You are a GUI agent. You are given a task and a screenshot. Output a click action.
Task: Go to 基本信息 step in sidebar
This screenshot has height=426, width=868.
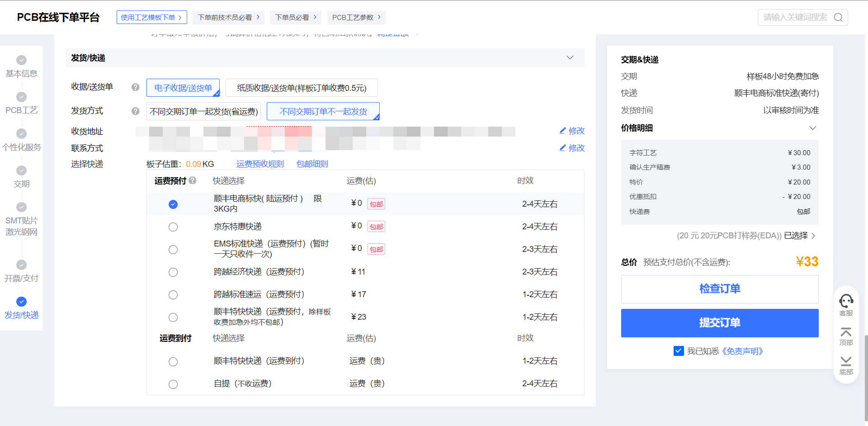click(21, 73)
